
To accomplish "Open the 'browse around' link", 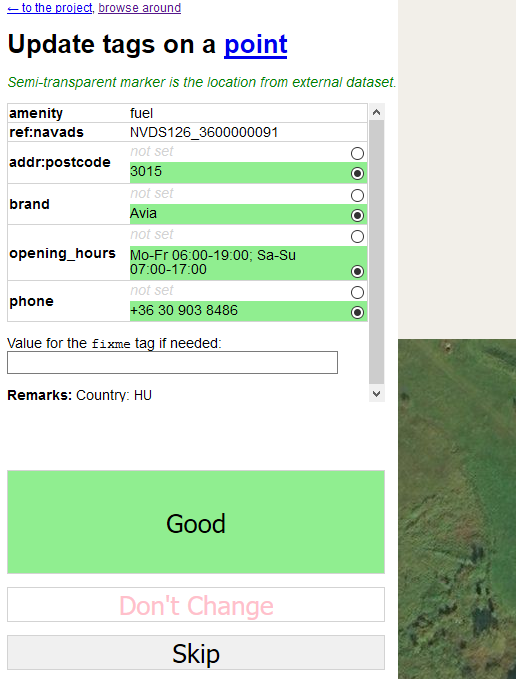I will 139,8.
